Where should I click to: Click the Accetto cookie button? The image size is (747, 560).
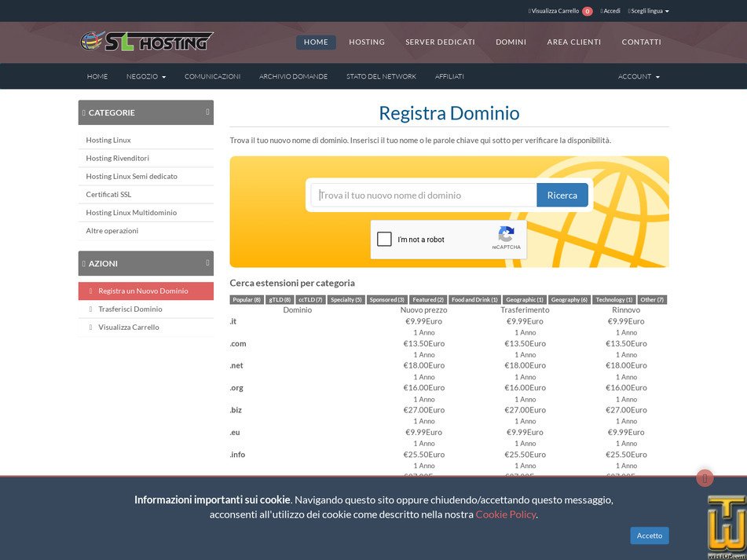[x=650, y=536]
